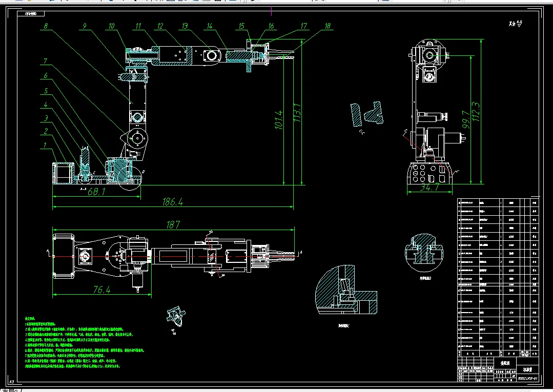Viewport: 553px width, 392px height.
Task: Select the 187 dimension above the top view
Action: tap(173, 224)
